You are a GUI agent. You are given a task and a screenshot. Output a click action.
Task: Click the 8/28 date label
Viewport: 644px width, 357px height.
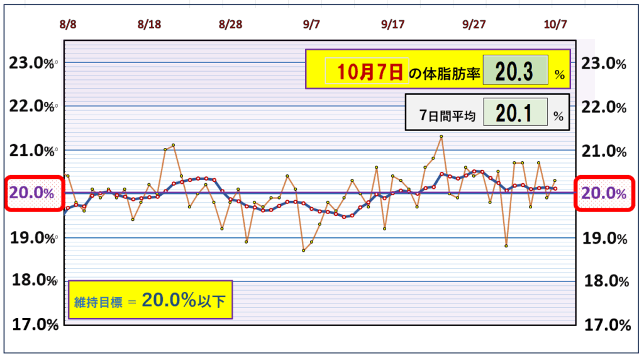[230, 25]
